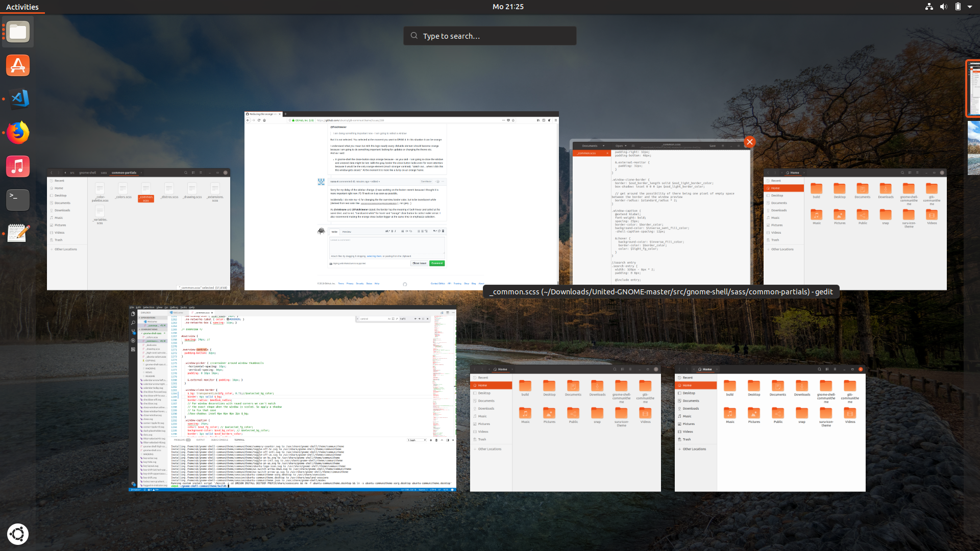980x551 pixels.
Task: Open the Debug menu in VS Code
Action: click(x=174, y=307)
